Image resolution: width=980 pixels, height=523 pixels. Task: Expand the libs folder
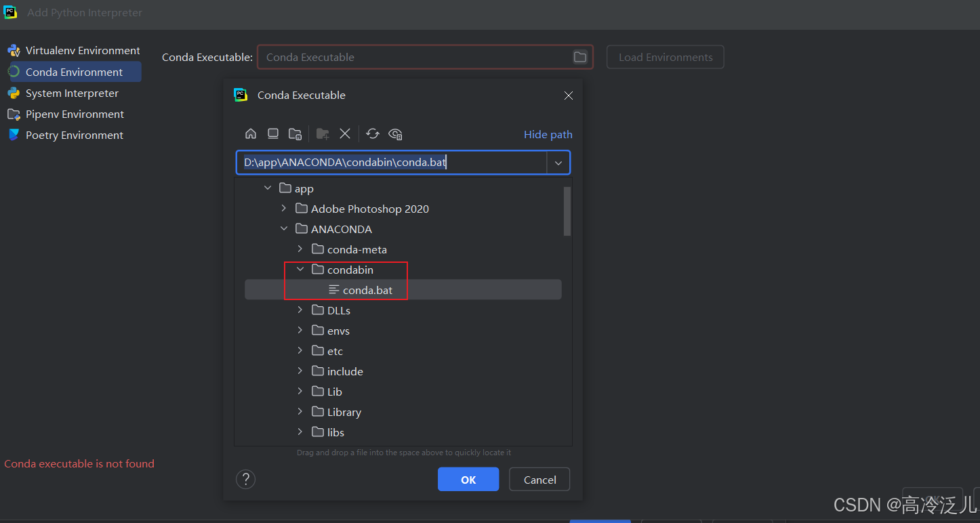300,432
